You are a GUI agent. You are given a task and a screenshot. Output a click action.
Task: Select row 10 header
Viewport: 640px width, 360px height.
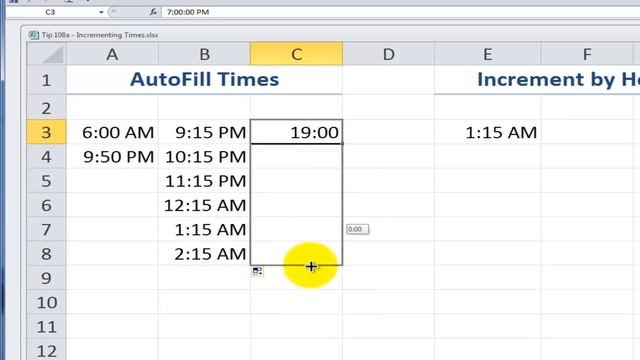click(47, 302)
